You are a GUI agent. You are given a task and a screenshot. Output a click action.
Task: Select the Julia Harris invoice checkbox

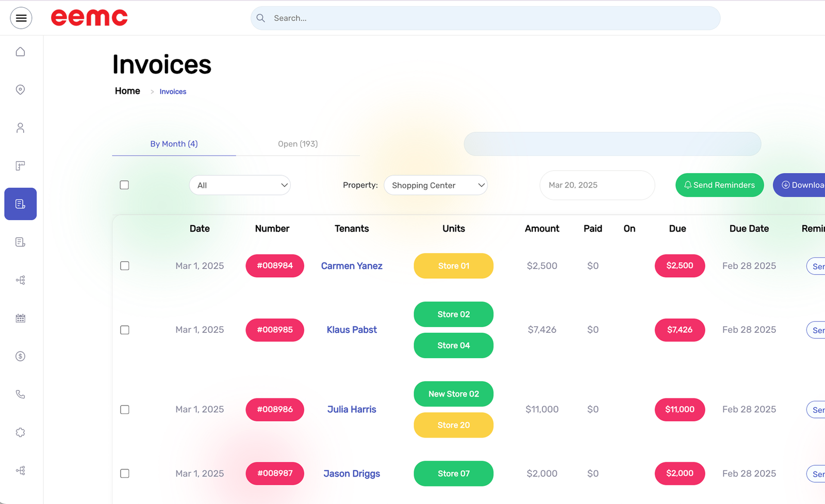point(125,410)
